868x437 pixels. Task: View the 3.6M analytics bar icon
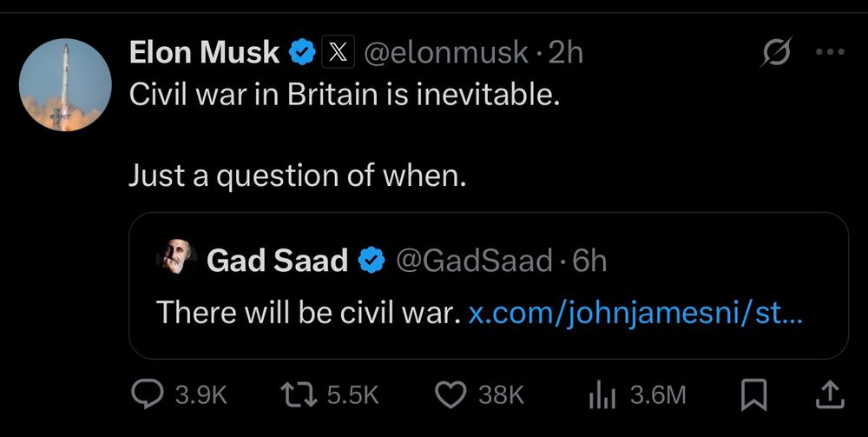pyautogui.click(x=601, y=395)
